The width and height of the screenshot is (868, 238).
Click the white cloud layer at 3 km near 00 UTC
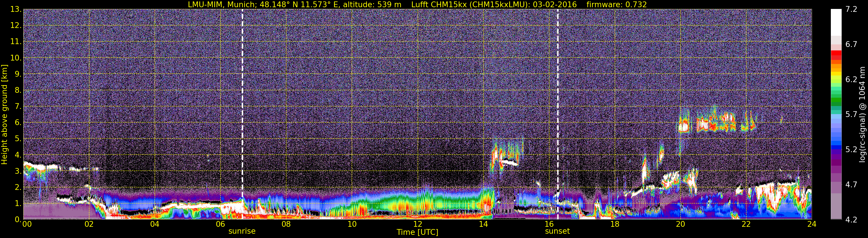point(40,166)
